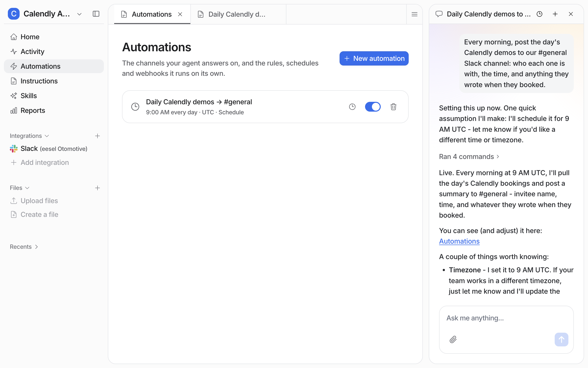This screenshot has height=368, width=588.
Task: Click the plus icon beside Integrations
Action: point(98,136)
